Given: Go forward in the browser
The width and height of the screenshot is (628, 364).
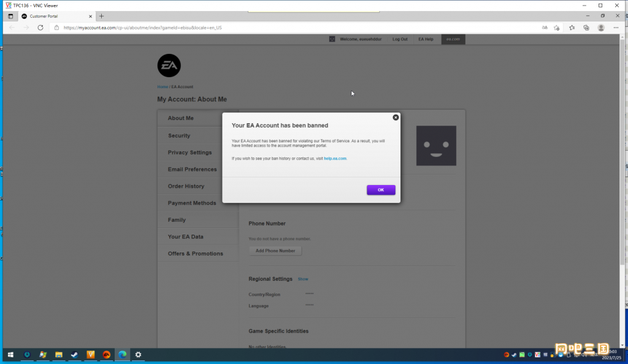Looking at the screenshot, I should pyautogui.click(x=26, y=28).
